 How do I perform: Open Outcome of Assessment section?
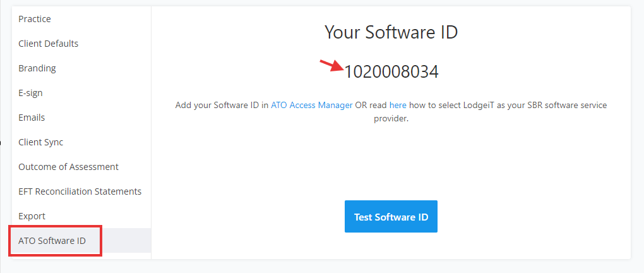point(81,167)
